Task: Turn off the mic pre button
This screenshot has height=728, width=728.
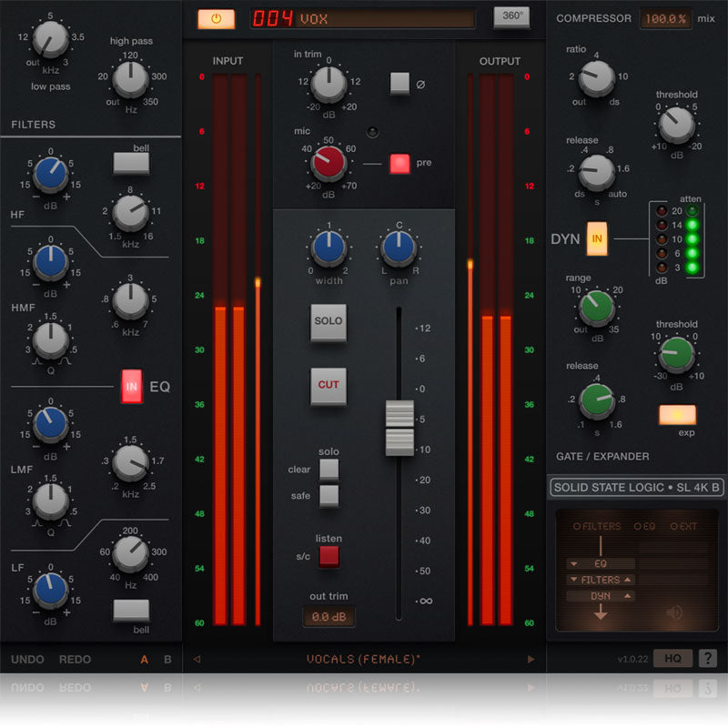Action: coord(399,164)
